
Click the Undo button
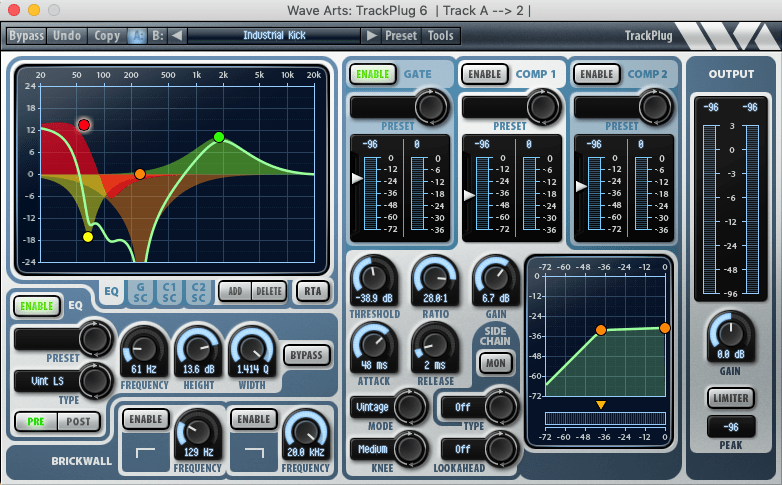[x=67, y=35]
